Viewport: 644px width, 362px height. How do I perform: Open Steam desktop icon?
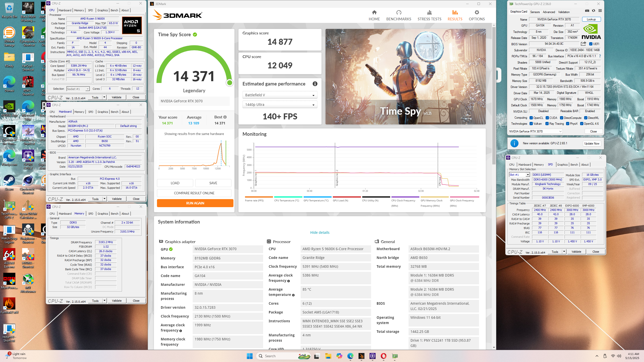9,183
